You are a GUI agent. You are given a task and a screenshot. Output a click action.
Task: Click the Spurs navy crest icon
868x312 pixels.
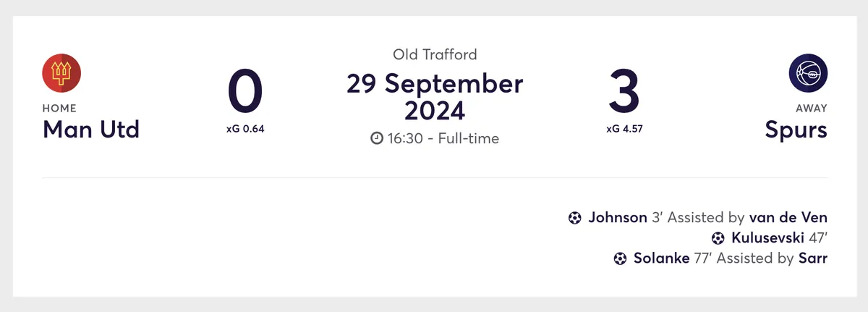tap(808, 73)
